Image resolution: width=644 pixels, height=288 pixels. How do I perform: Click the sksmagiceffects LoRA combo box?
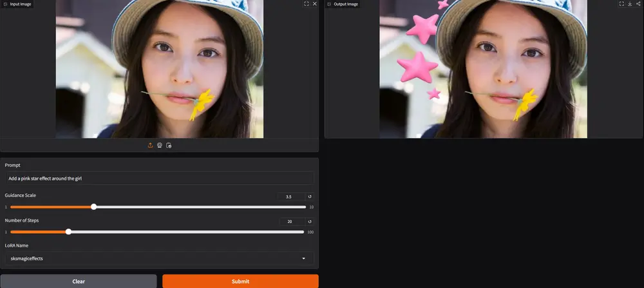click(159, 258)
